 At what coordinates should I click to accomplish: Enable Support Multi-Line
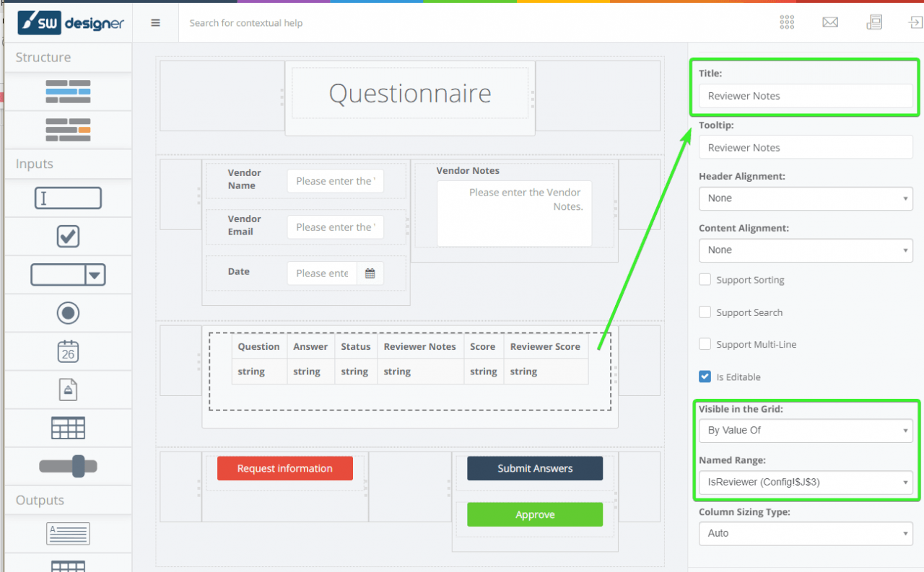pos(705,344)
